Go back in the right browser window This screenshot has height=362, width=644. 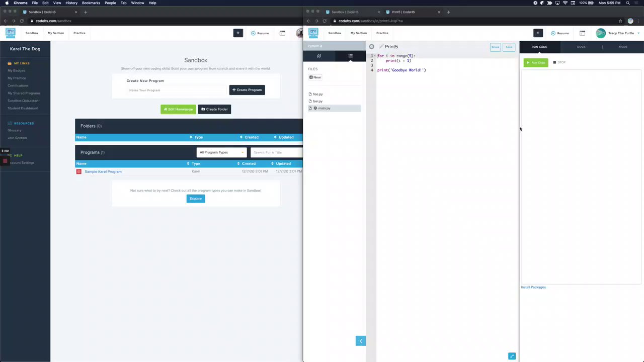308,21
